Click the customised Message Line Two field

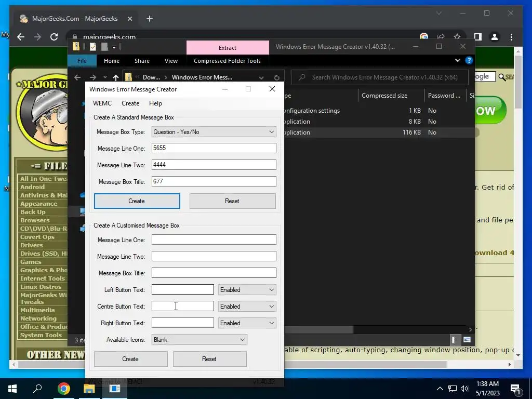(214, 256)
